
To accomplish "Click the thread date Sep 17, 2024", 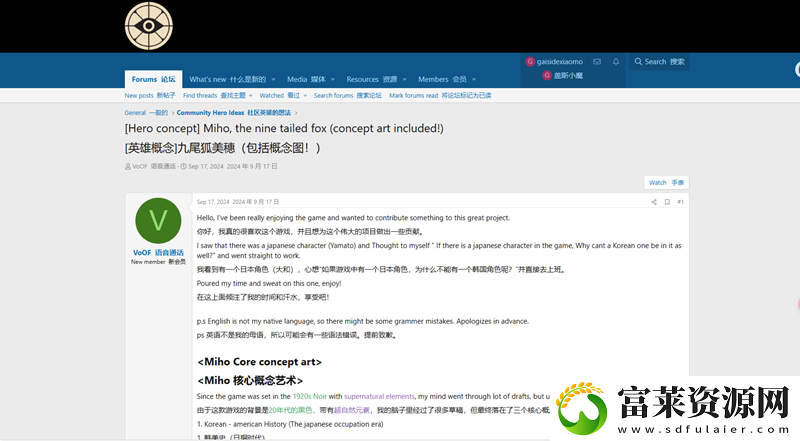I will click(233, 166).
